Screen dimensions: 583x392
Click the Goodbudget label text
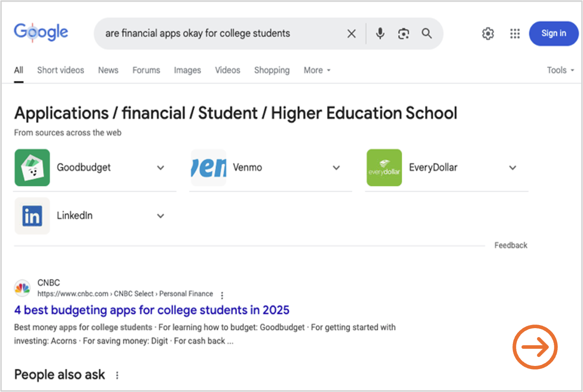(84, 167)
